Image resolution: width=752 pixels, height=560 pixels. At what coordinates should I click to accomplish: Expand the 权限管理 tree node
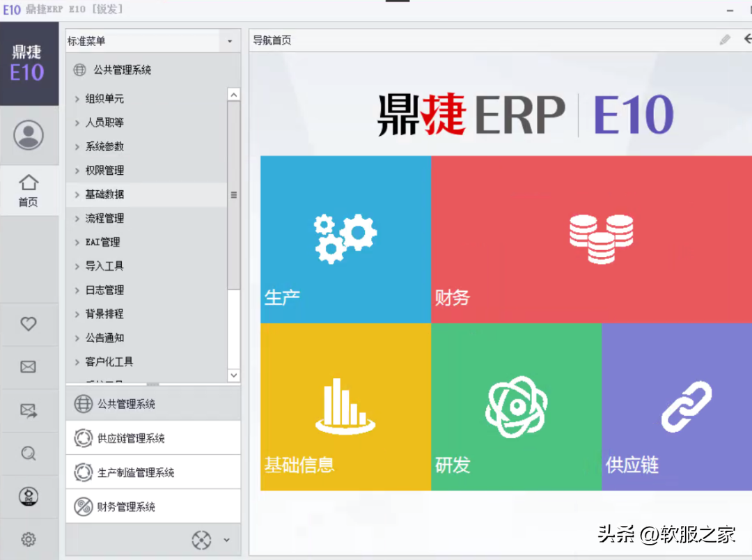tap(77, 171)
